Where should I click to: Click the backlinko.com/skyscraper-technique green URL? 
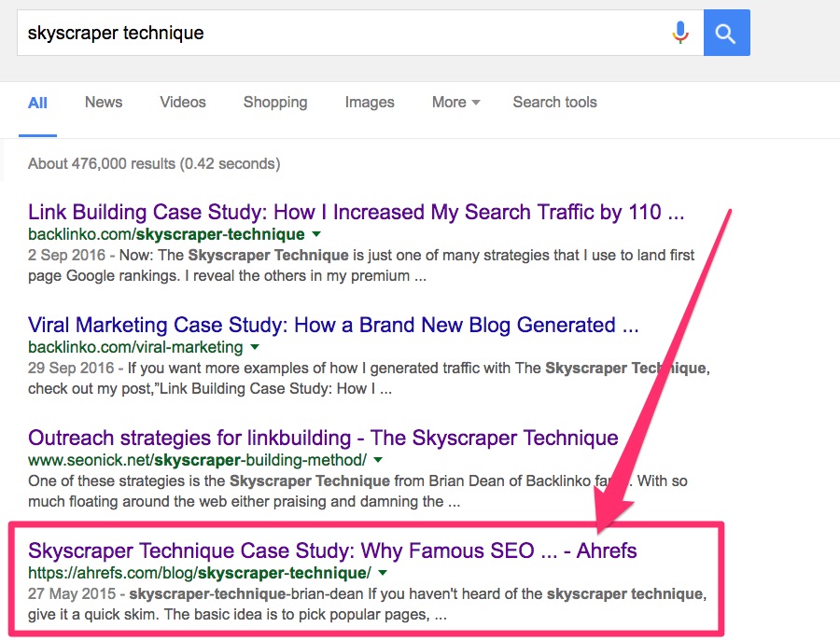point(166,234)
